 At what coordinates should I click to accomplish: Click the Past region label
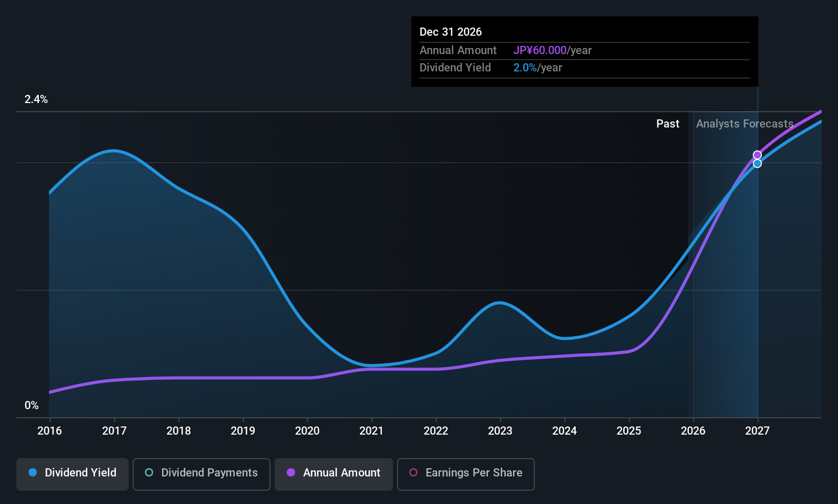pos(668,123)
